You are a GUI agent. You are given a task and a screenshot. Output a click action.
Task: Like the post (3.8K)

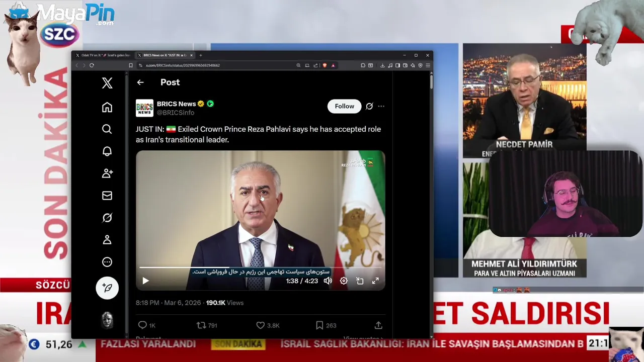pos(268,325)
